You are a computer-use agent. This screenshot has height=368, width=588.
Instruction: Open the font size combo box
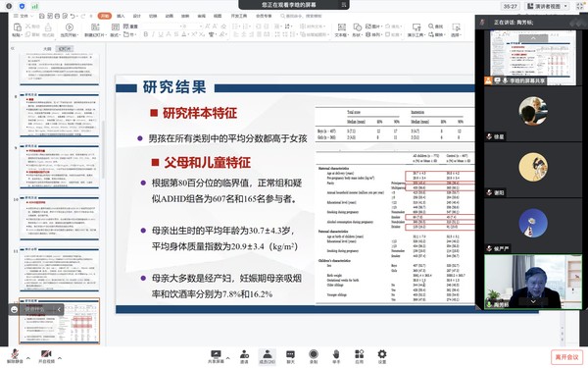(x=191, y=26)
